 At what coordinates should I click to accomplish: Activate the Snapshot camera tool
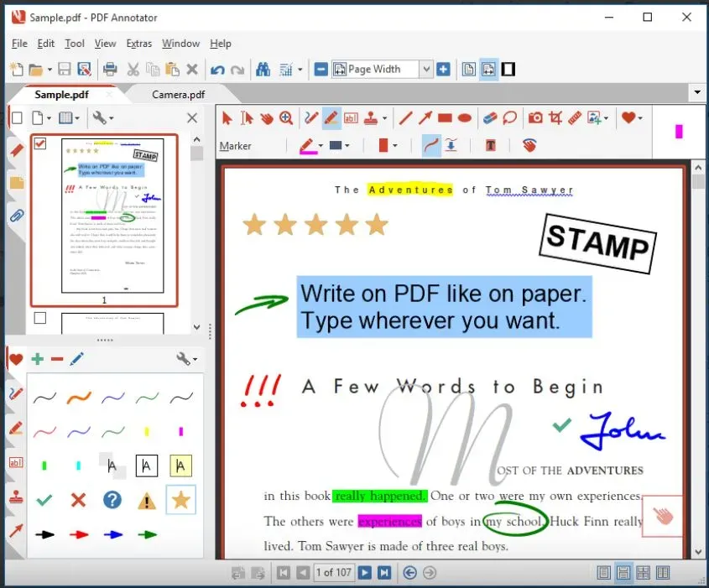pyautogui.click(x=534, y=118)
